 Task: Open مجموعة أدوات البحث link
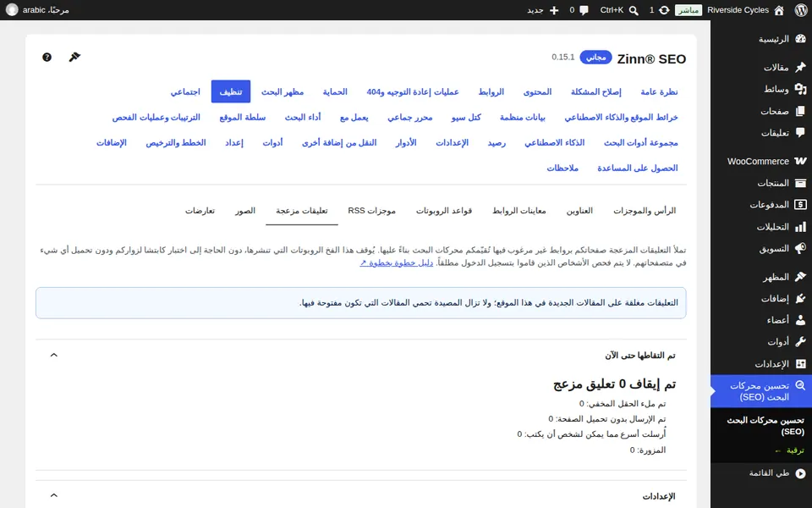click(640, 142)
